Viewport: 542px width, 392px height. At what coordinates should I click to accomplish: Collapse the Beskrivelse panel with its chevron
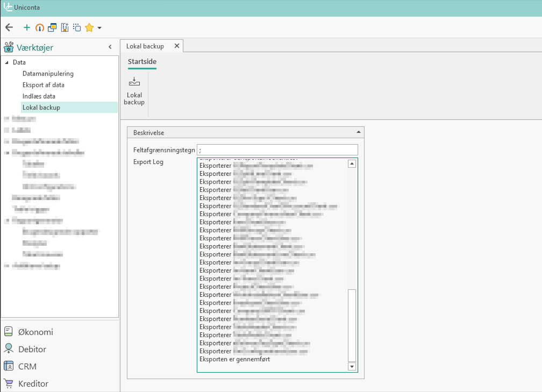358,132
